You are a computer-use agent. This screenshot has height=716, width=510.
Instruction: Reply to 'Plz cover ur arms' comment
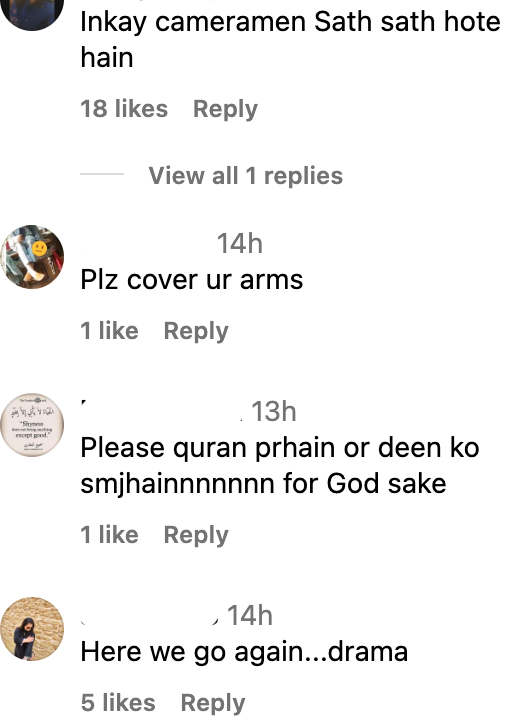click(196, 331)
